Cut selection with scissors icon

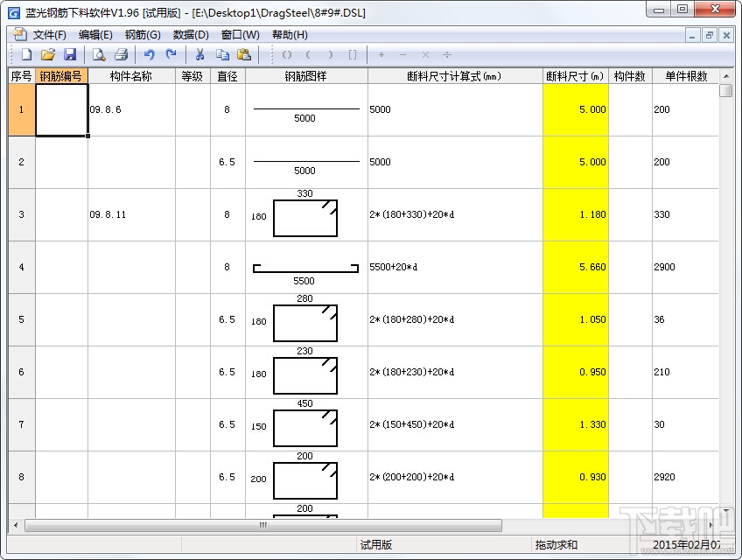[x=199, y=55]
